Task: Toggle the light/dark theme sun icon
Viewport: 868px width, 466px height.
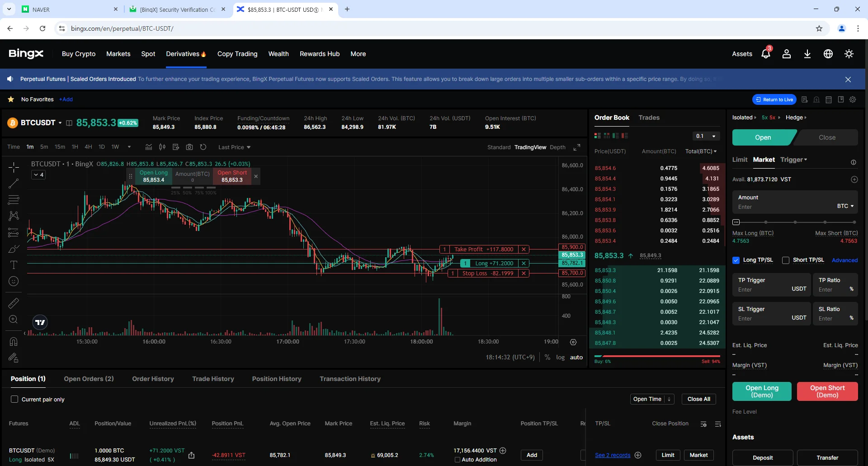Action: [849, 54]
